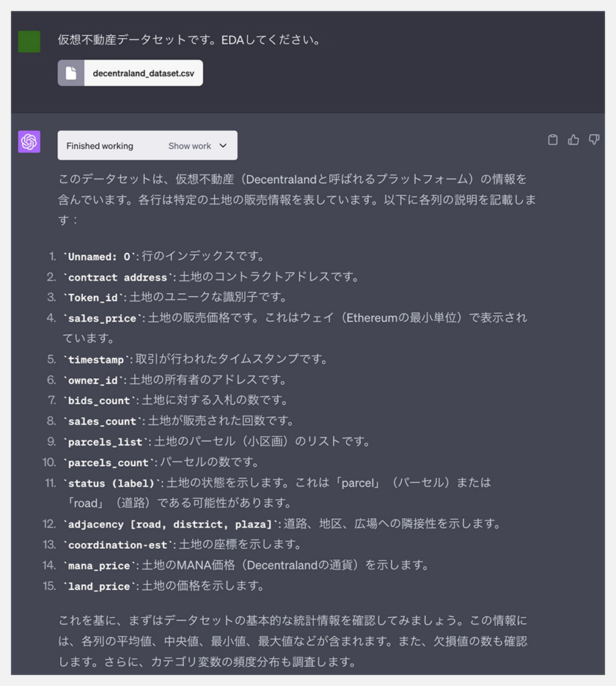Click the ChatGPT logo avatar
This screenshot has height=686, width=616.
(x=29, y=141)
